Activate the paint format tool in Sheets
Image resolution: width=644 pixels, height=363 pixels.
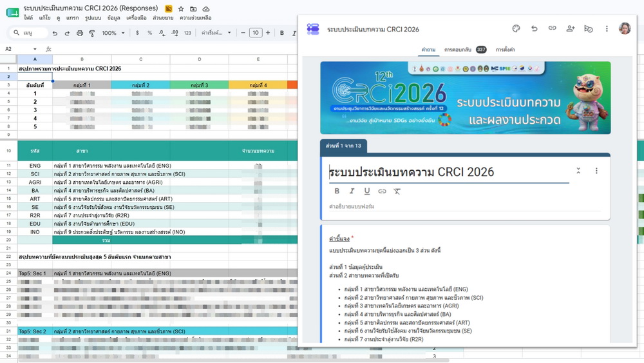click(x=92, y=33)
